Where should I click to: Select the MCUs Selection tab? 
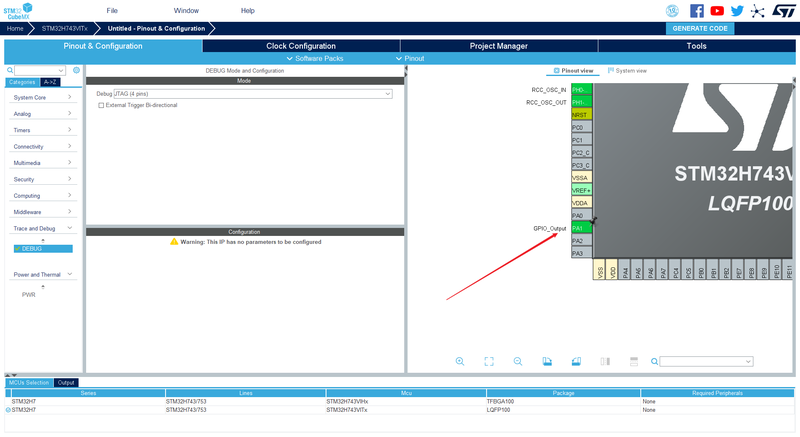pos(29,382)
